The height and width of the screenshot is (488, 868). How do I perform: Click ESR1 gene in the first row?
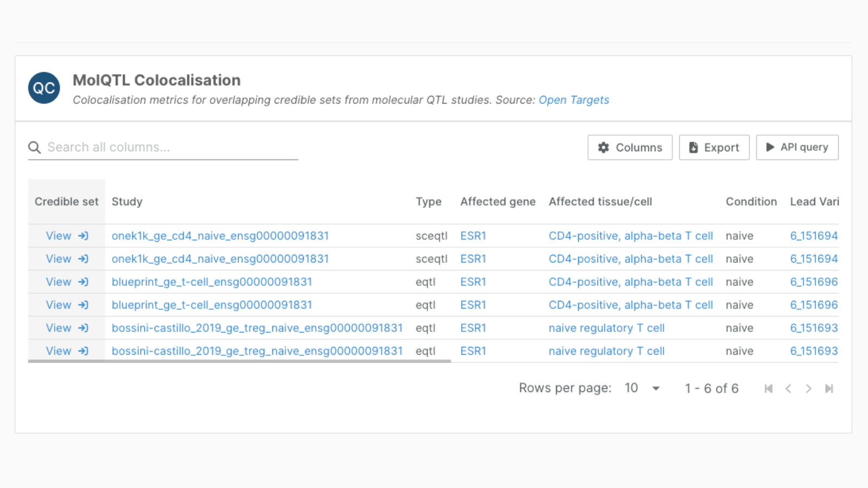[x=473, y=236]
